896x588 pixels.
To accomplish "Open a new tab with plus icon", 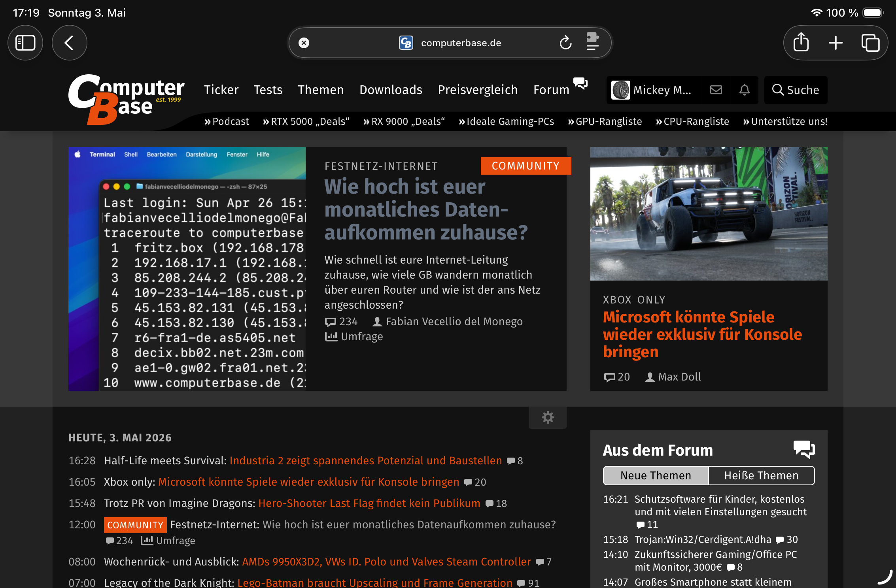I will pyautogui.click(x=836, y=43).
